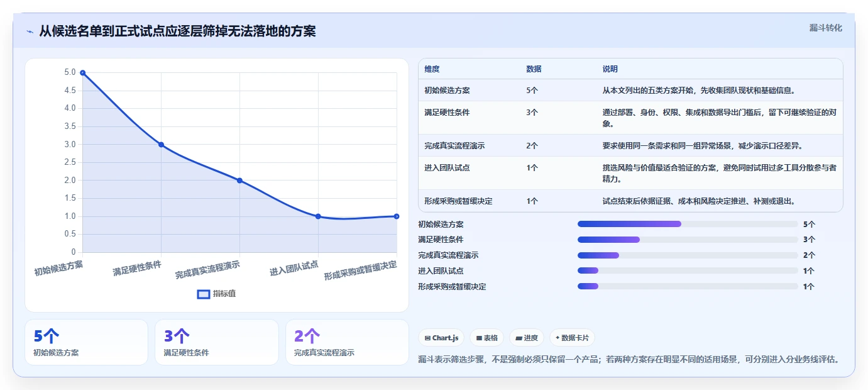Open the 5个 初始候选方案 stat card
The height and width of the screenshot is (390, 868).
(x=86, y=342)
